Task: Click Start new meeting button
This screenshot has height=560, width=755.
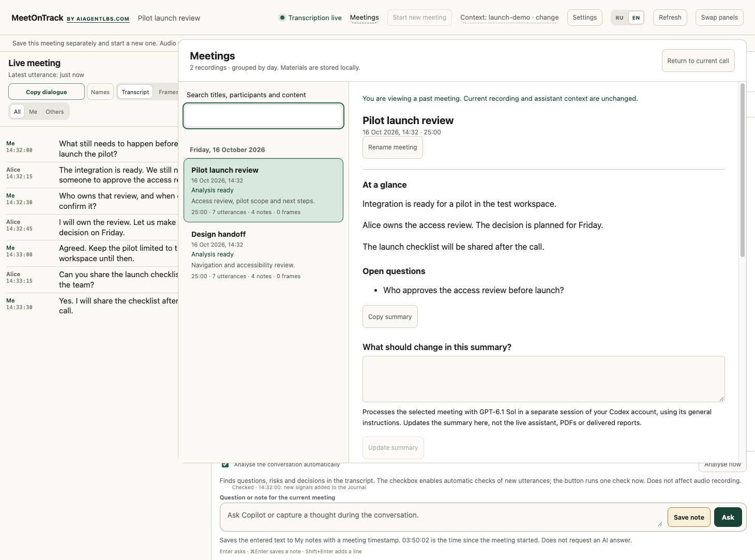Action: point(419,18)
